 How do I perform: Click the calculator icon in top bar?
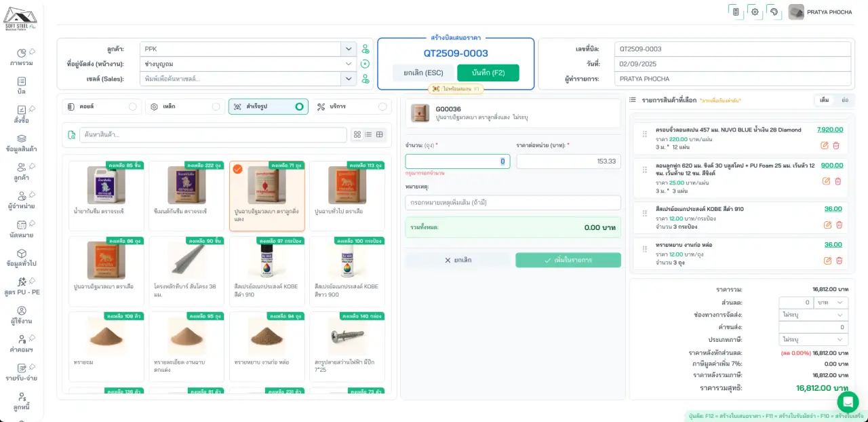point(736,12)
